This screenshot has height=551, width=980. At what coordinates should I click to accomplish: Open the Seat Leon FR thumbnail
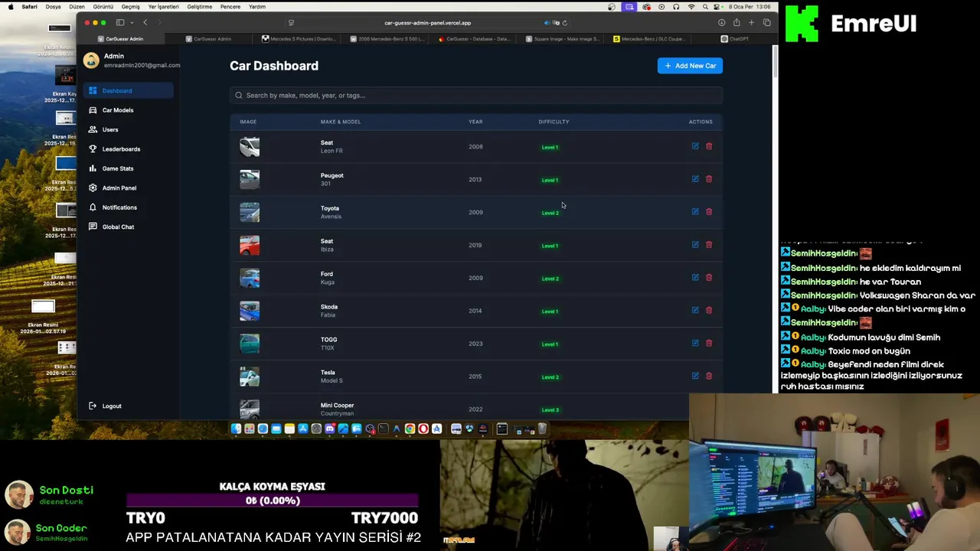[x=250, y=147]
